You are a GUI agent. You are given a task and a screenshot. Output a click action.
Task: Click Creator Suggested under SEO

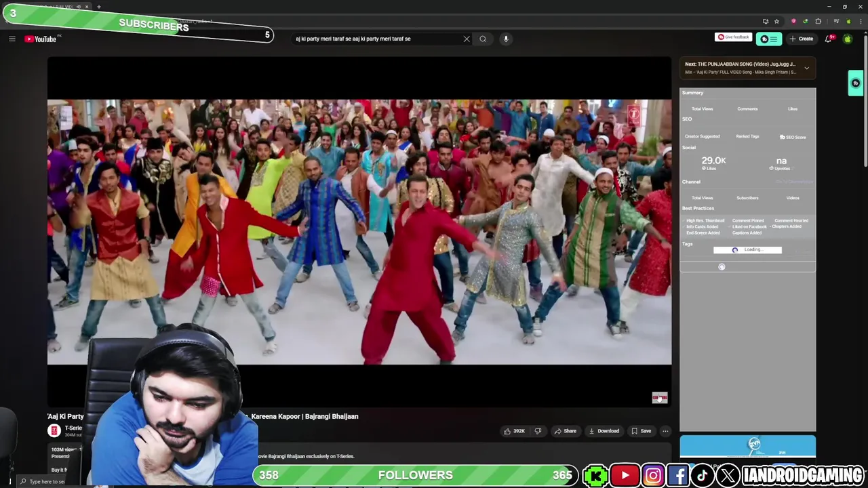tap(702, 137)
